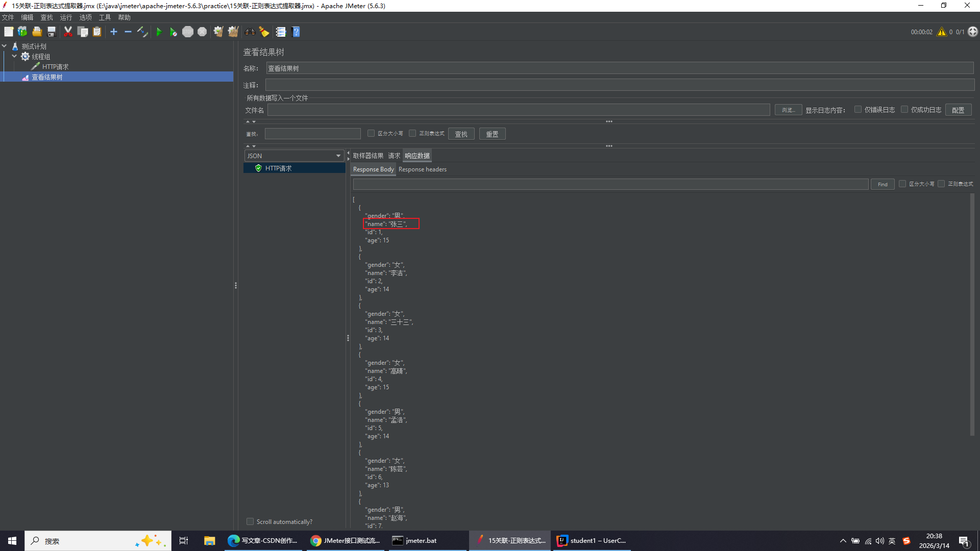Switch to Response headers tab
Image resolution: width=980 pixels, height=551 pixels.
coord(422,169)
